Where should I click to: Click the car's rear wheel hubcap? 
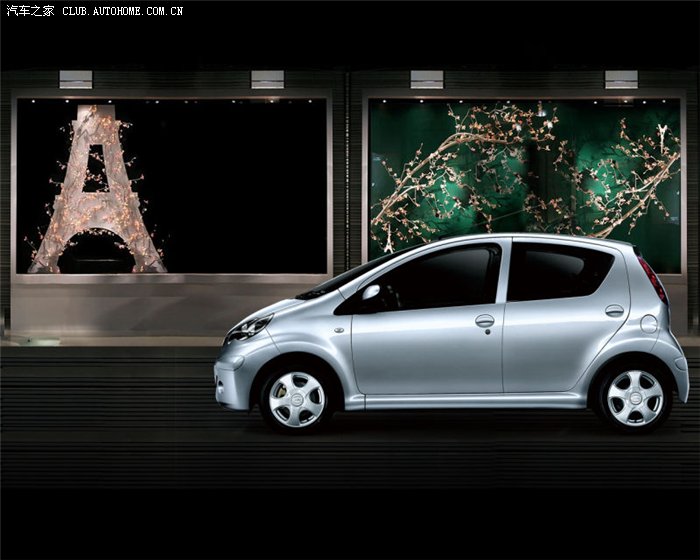tap(635, 397)
